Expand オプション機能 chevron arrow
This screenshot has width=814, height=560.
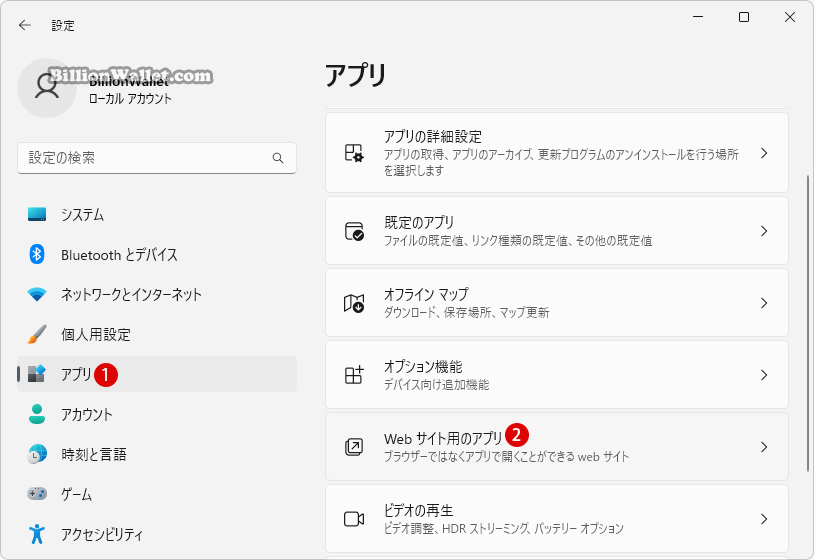[x=764, y=375]
